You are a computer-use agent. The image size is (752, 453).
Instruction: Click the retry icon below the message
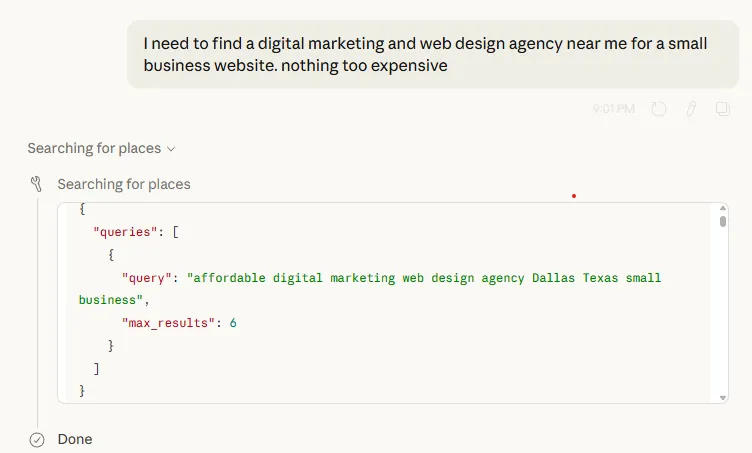[659, 109]
